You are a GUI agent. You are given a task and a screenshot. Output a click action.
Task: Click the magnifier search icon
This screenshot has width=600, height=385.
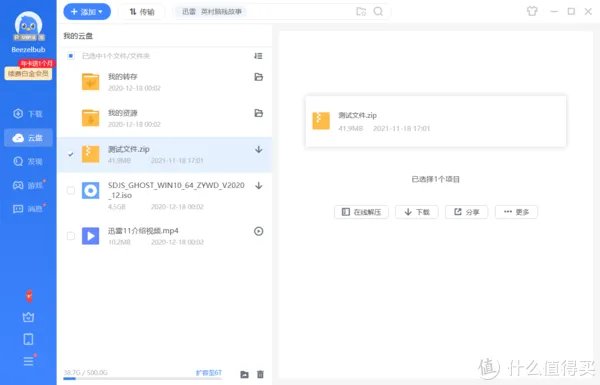(x=378, y=11)
